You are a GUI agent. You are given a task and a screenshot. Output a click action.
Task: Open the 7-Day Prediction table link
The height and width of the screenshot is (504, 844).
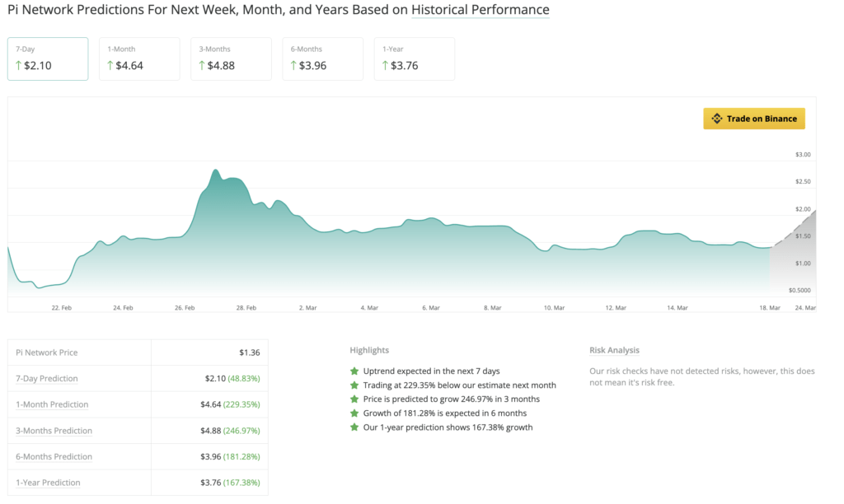(47, 379)
